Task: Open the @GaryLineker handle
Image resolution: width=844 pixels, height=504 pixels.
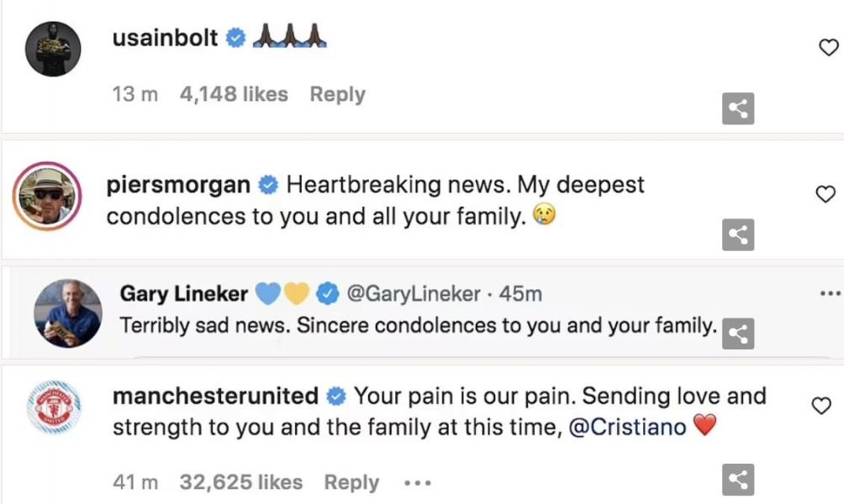Action: [414, 294]
